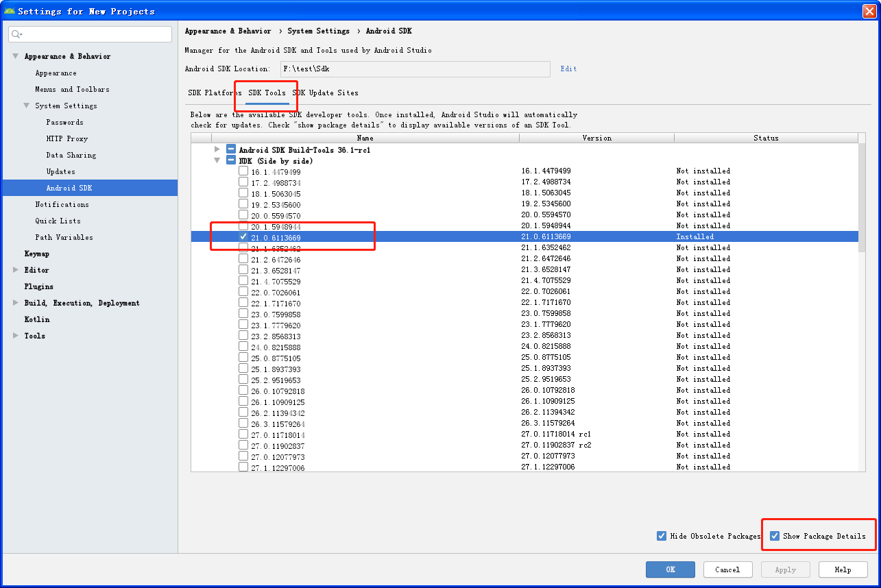Select the SDK Tools tab

[267, 93]
